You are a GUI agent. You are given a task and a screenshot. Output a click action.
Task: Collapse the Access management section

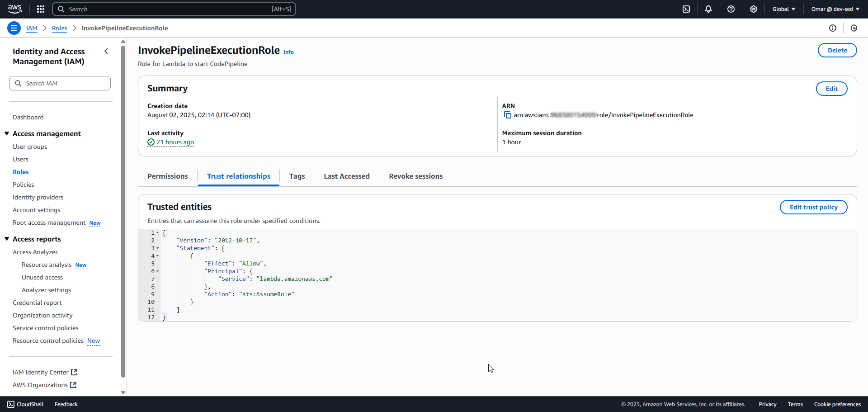point(7,133)
